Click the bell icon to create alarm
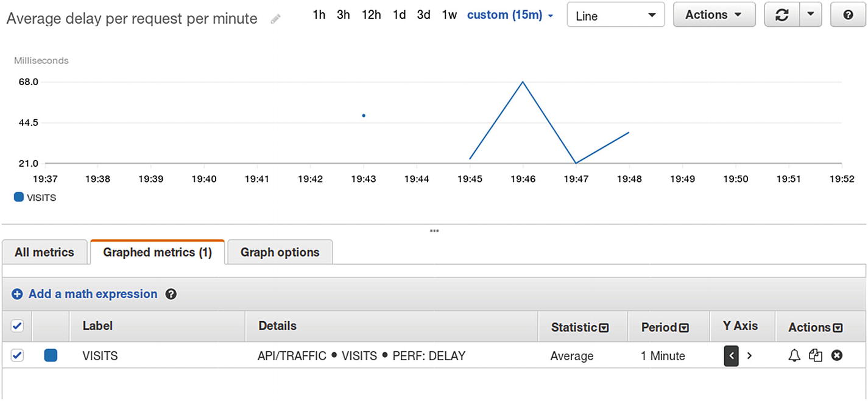Viewport: 868px width, 401px height. click(794, 356)
